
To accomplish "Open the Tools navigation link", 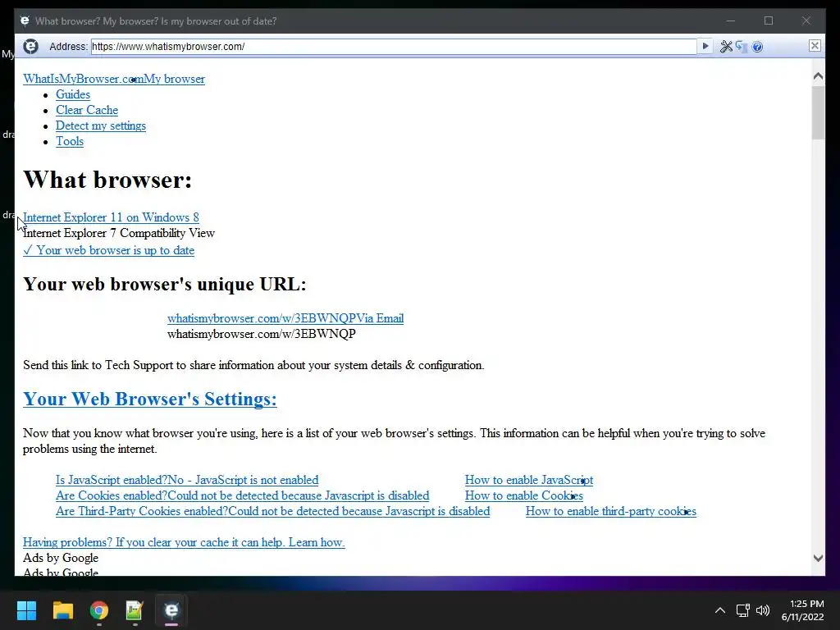I will pyautogui.click(x=70, y=141).
